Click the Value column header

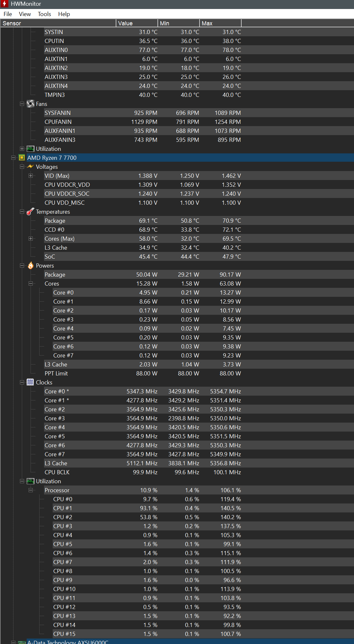tap(137, 23)
